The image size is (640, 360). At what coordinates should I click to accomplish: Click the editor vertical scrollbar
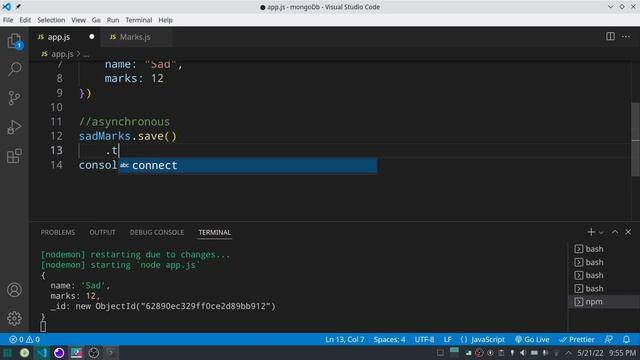point(636,139)
